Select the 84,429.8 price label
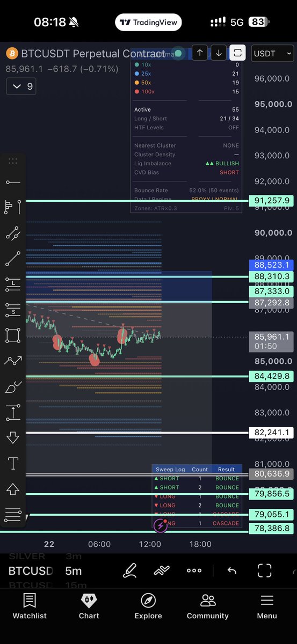The height and width of the screenshot is (644, 297). [272, 376]
